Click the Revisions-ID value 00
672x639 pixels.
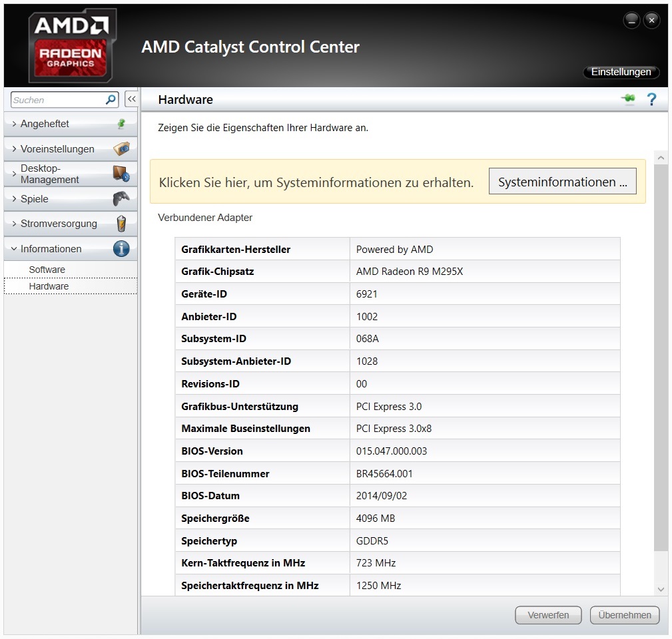(361, 384)
